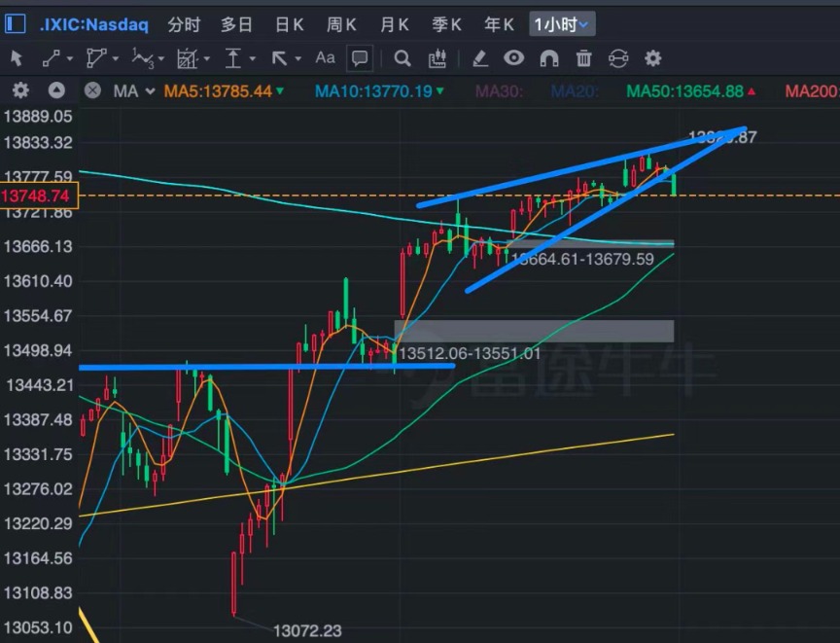Expand the line tool dropdown arrow
Viewport: 840px width, 643px height.
[x=70, y=59]
